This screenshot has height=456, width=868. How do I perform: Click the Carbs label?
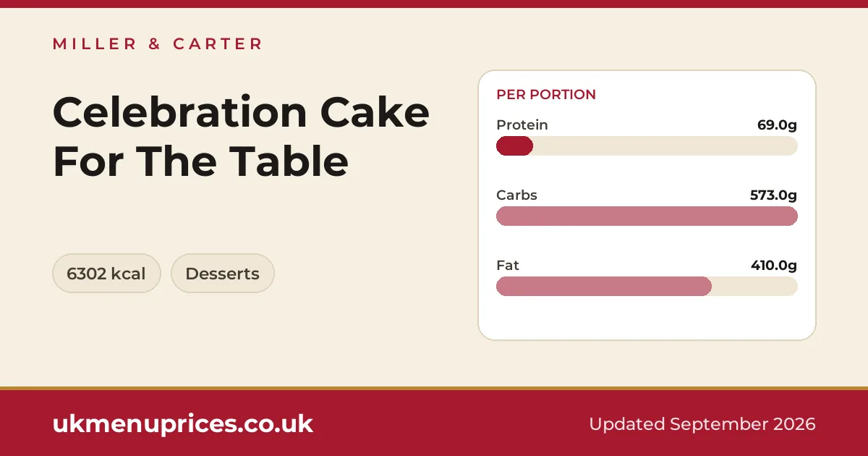516,195
